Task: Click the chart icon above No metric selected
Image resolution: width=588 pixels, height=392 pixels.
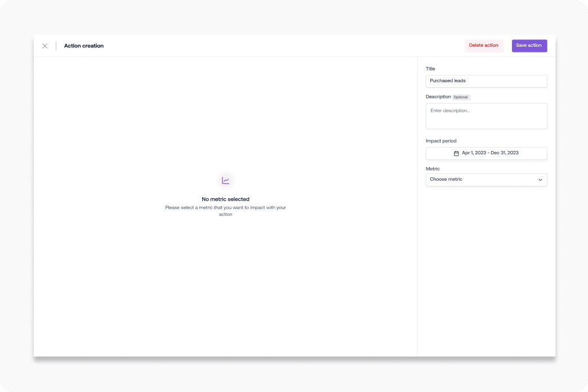Action: point(225,180)
